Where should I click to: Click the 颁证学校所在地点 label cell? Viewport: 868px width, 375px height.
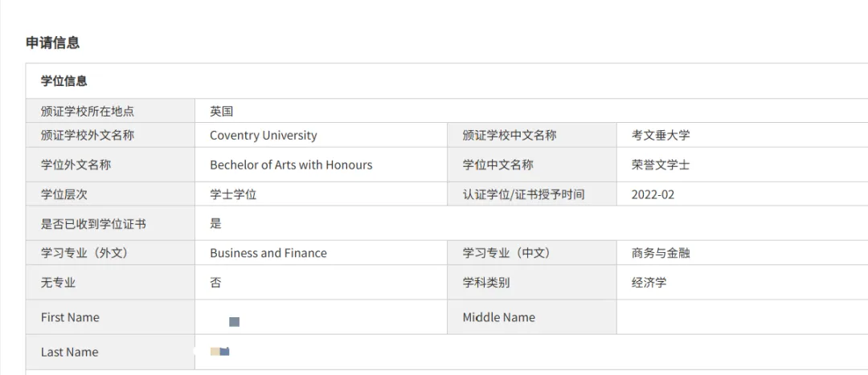pyautogui.click(x=110, y=111)
